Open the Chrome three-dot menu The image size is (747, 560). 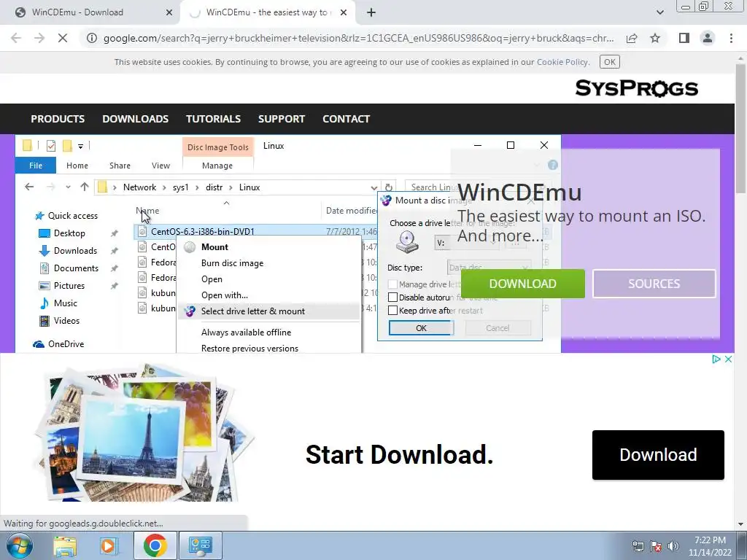pyautogui.click(x=731, y=38)
